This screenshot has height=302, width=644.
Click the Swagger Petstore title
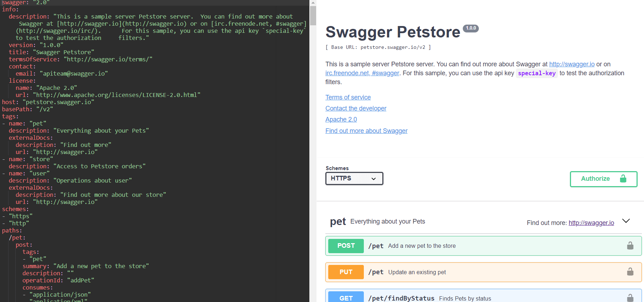pyautogui.click(x=393, y=32)
